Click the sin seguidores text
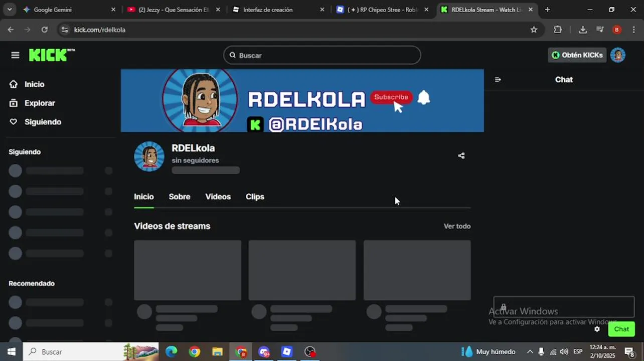644x361 pixels. (x=195, y=160)
